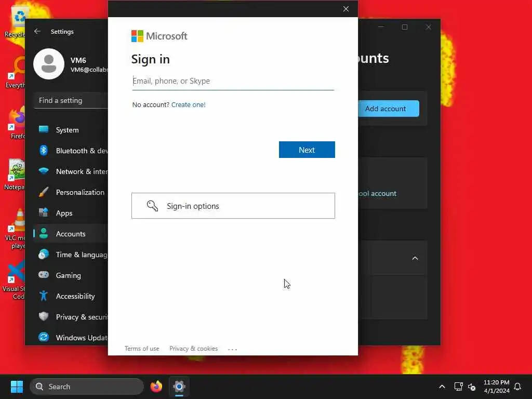Select the Everything desktop shortcut
The height and width of the screenshot is (399, 532).
pos(15,72)
